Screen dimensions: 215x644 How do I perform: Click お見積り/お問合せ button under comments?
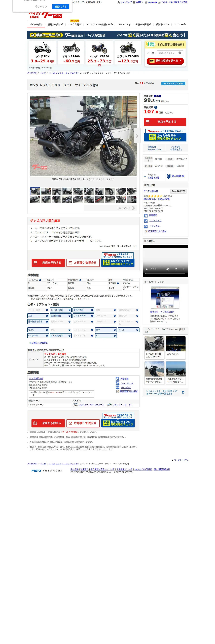coord(83,263)
